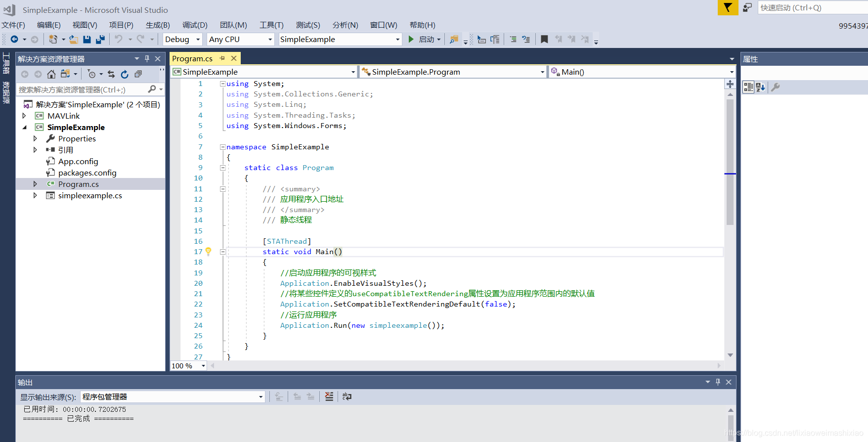This screenshot has height=442, width=868.
Task: Click the Save All toolbar icon
Action: tap(100, 39)
